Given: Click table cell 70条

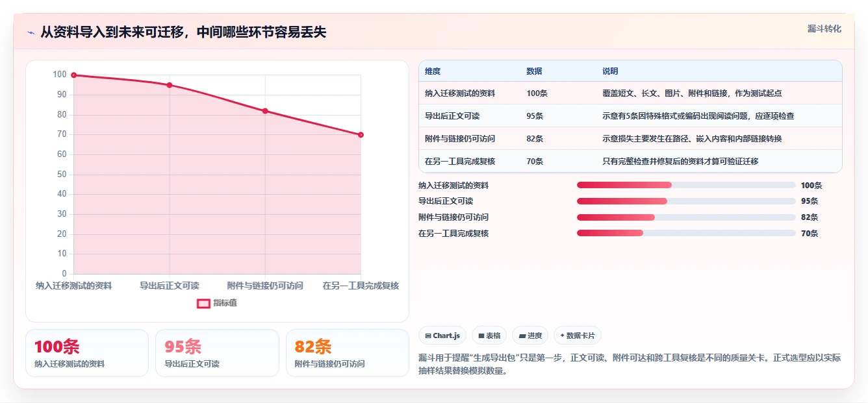Looking at the screenshot, I should pyautogui.click(x=535, y=162).
